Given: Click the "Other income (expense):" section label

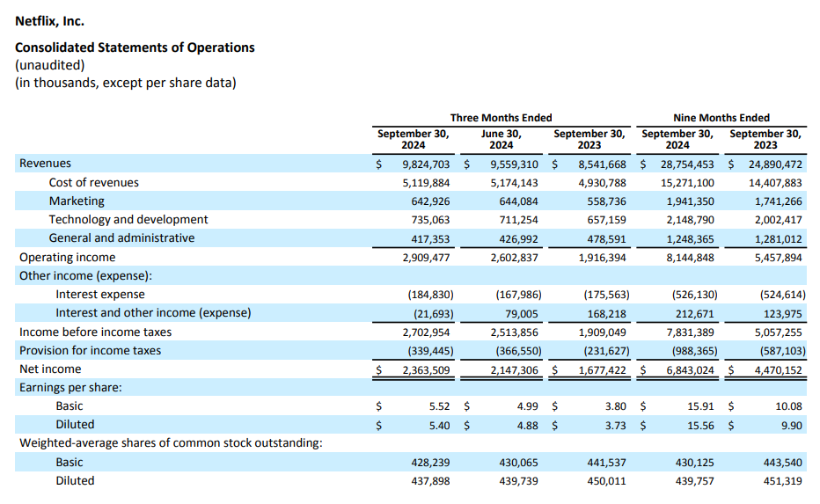Looking at the screenshot, I should [85, 275].
